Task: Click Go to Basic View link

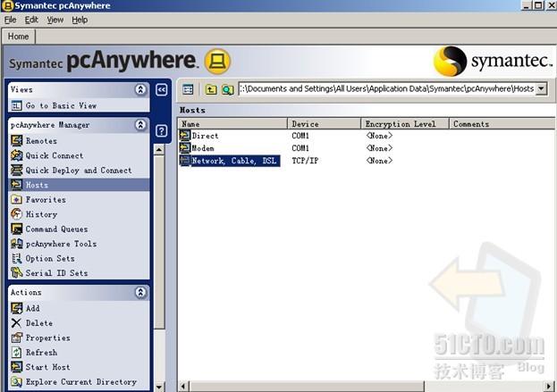Action: (60, 105)
